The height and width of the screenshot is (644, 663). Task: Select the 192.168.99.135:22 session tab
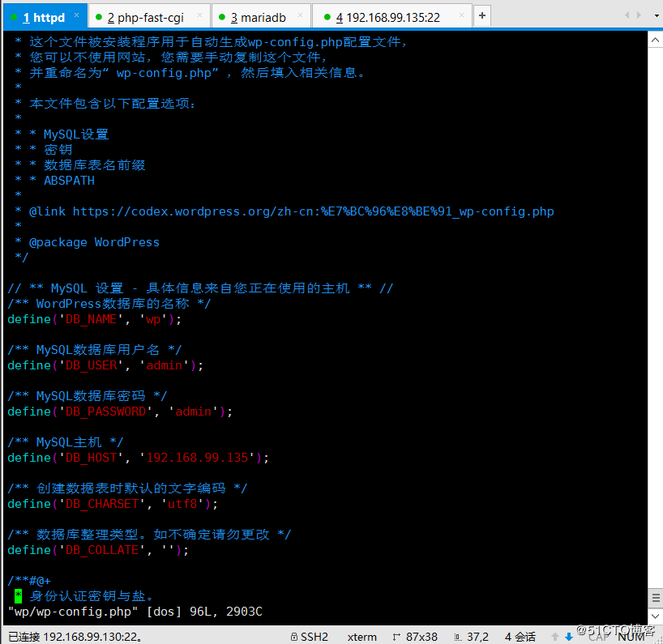387,17
